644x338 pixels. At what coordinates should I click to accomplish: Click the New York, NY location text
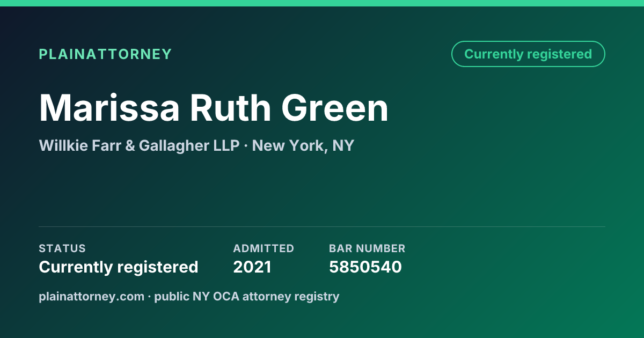[x=303, y=145]
